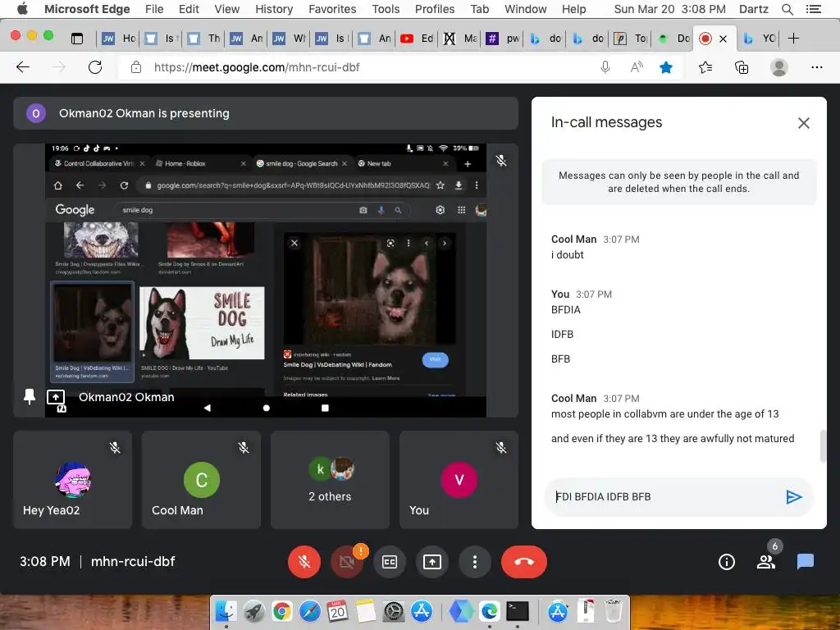Open Terminal in the Dock
Viewport: 840px width, 630px height.
coord(518,611)
